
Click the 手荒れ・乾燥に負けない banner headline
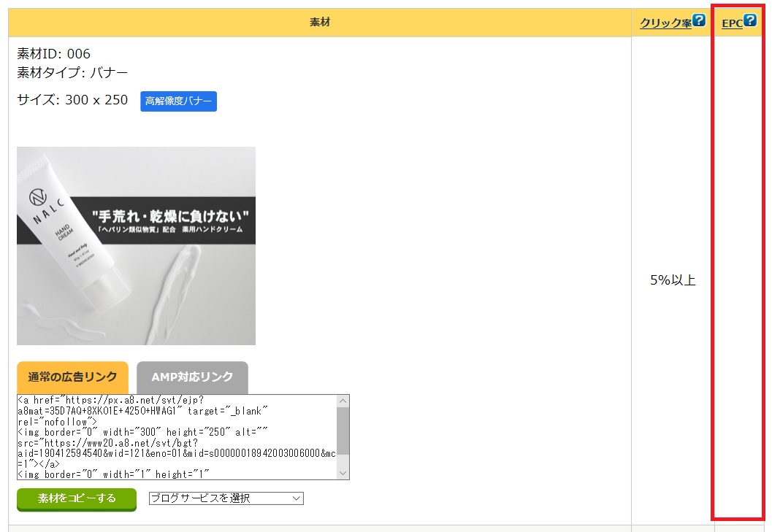click(x=172, y=215)
